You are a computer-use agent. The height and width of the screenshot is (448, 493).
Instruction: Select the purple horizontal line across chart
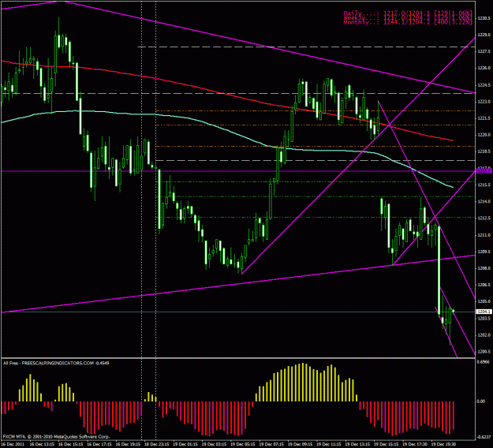[x=238, y=171]
